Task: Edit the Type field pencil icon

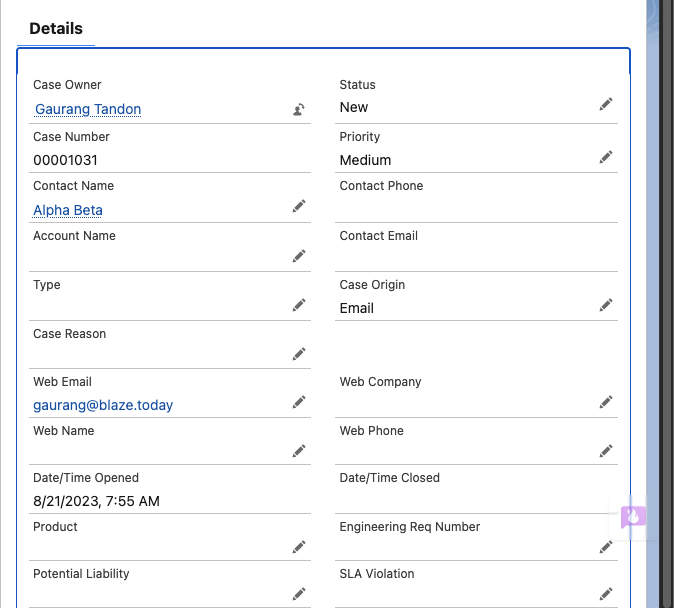Action: pyautogui.click(x=299, y=305)
